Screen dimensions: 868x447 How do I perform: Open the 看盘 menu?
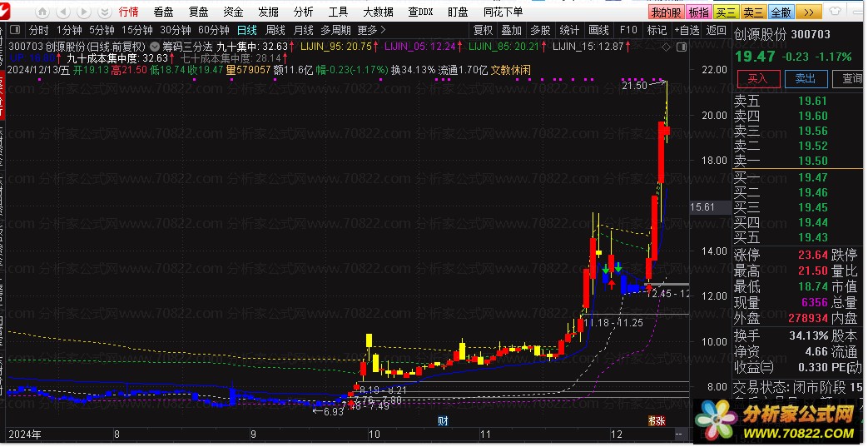click(x=163, y=12)
